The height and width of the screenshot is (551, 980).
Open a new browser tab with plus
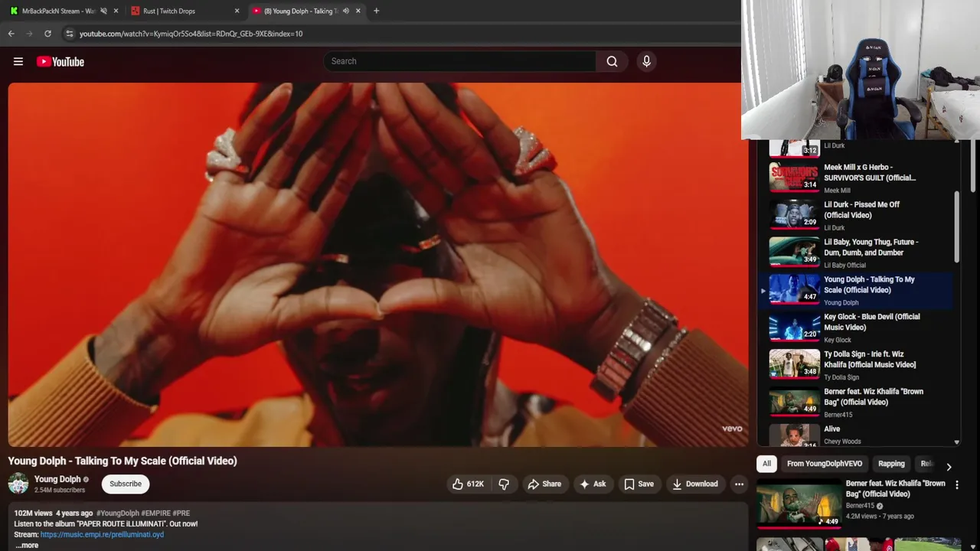376,11
